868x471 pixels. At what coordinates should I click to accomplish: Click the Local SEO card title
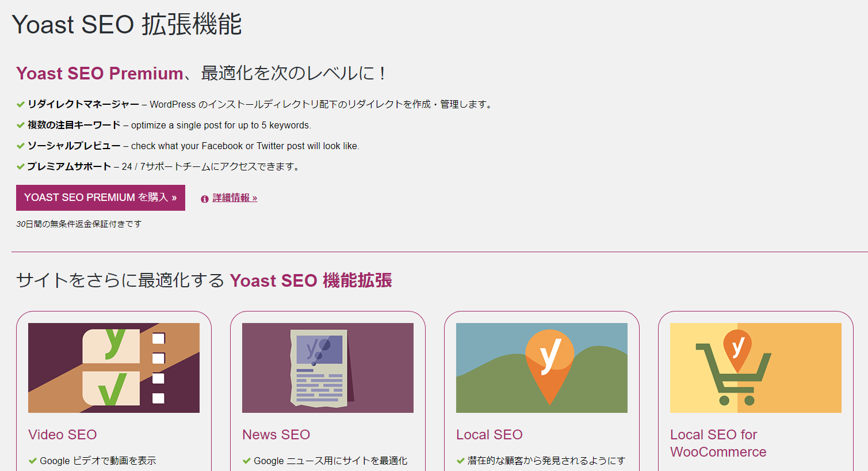tap(490, 435)
